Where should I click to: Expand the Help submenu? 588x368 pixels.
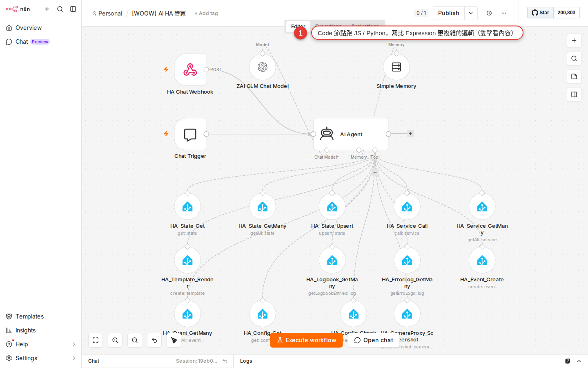74,344
